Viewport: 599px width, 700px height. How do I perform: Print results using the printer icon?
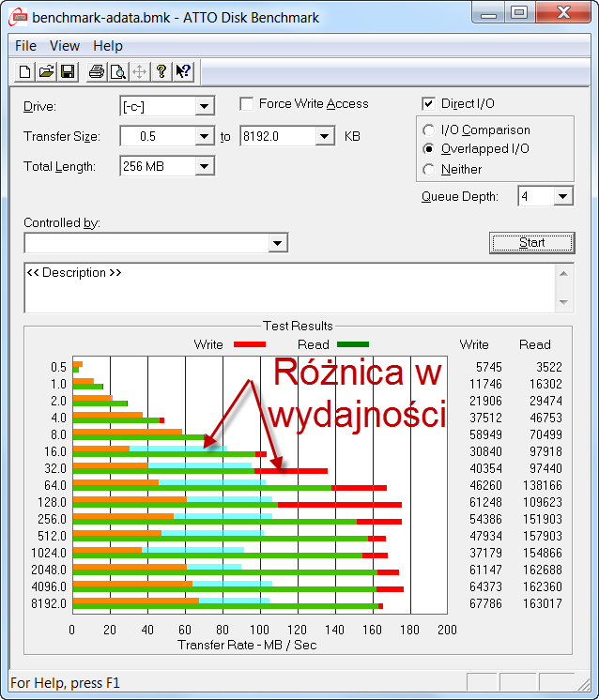coord(96,72)
